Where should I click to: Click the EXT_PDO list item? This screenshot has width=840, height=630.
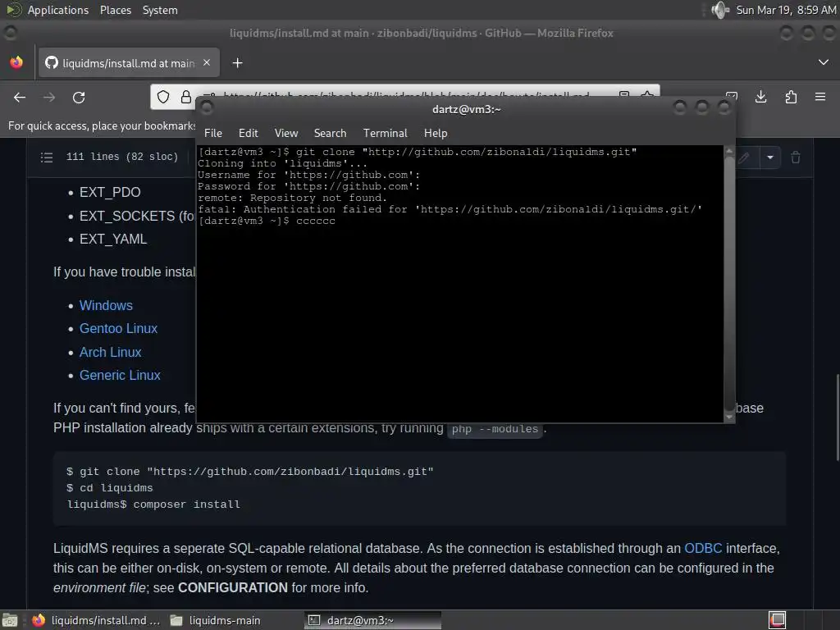coord(110,192)
